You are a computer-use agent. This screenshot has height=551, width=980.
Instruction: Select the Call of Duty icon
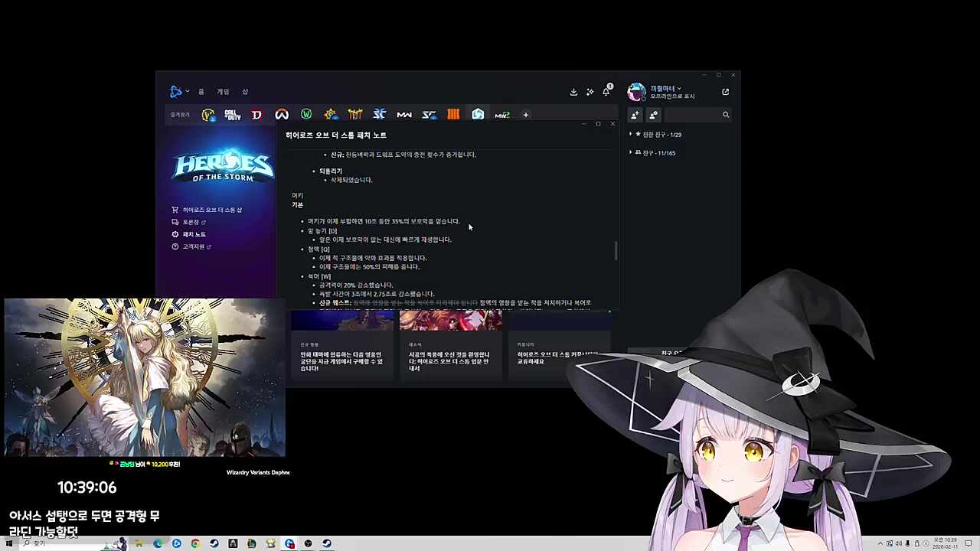pos(232,115)
